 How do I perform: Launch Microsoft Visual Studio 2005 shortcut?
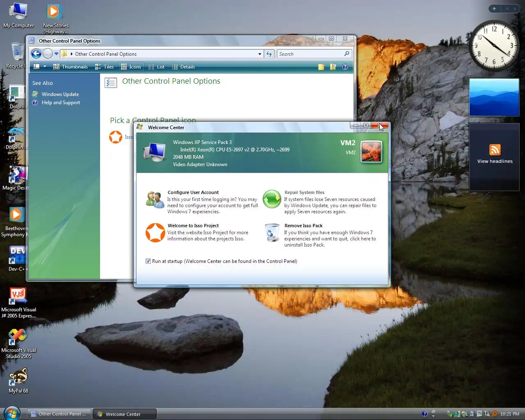18,343
